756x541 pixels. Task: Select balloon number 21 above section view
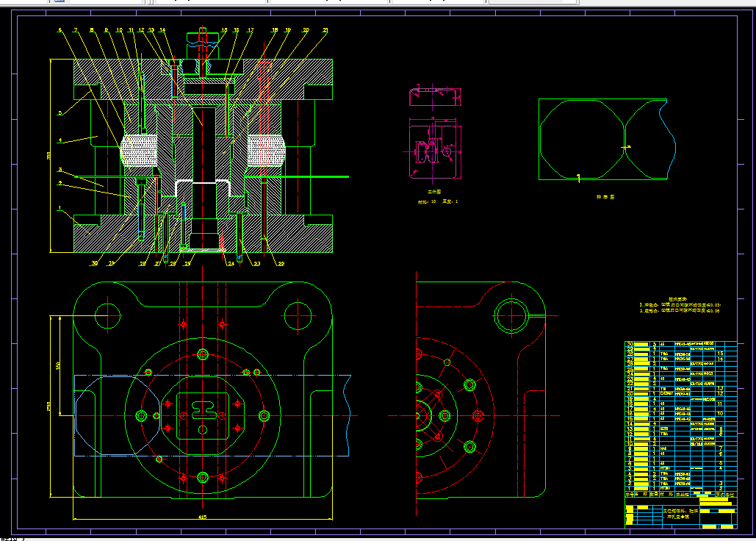point(325,30)
